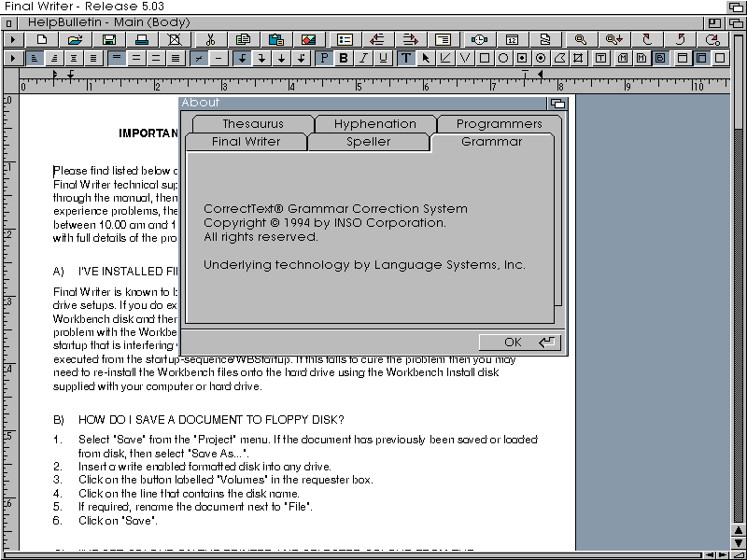This screenshot has height=560, width=747.
Task: Click "CorrectText® Grammar Correction System" text
Action: [x=335, y=208]
